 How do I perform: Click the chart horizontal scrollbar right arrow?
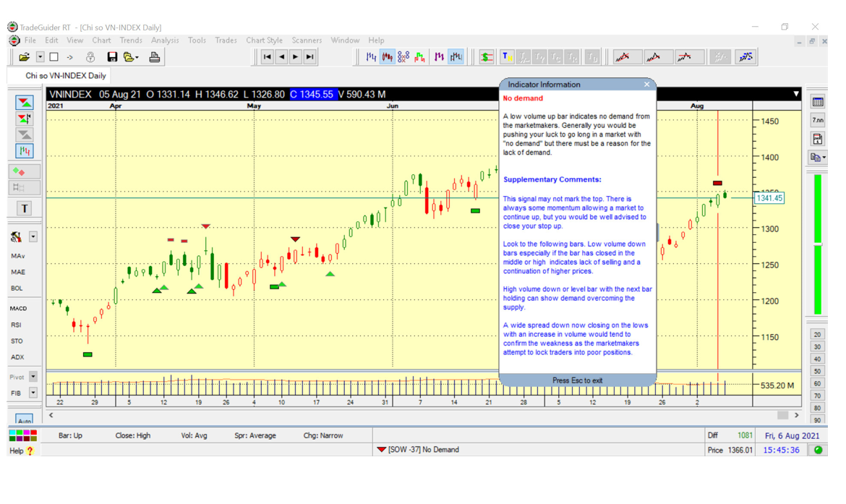797,415
